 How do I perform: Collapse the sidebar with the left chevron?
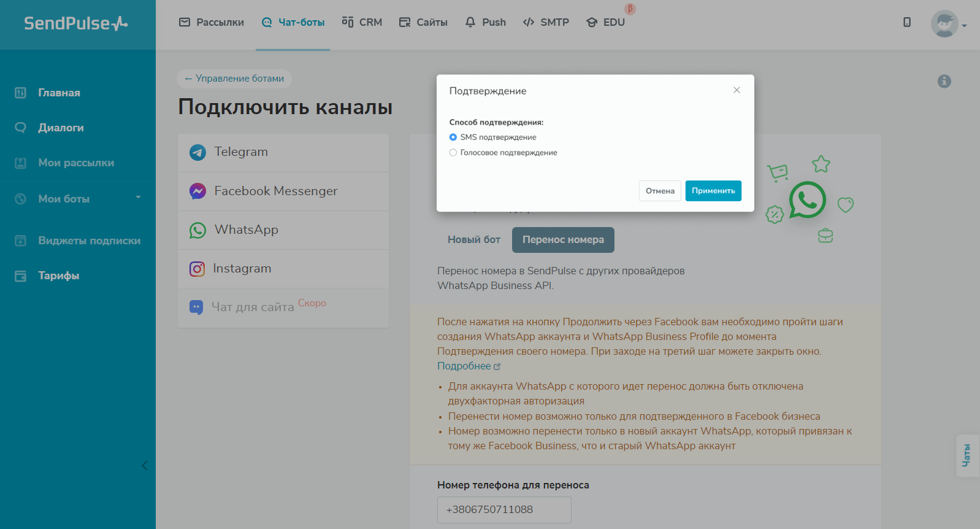(145, 465)
